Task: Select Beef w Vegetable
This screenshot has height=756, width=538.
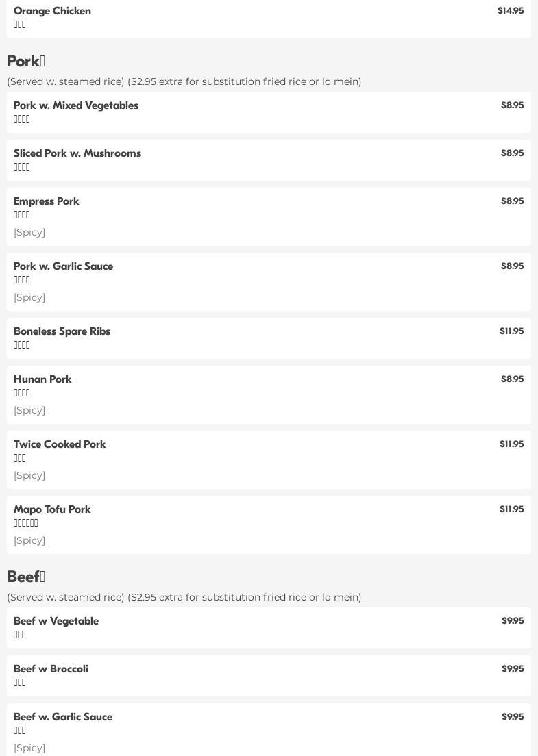Action: 56,621
